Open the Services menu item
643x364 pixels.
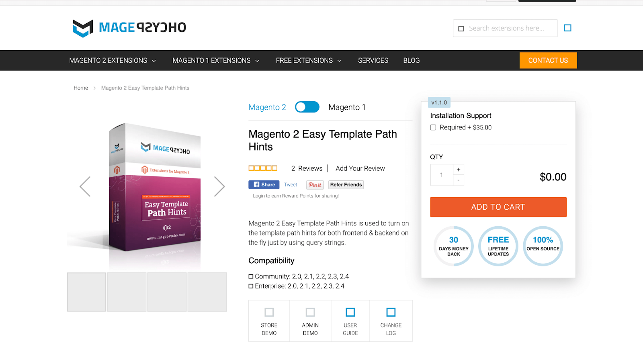click(373, 61)
